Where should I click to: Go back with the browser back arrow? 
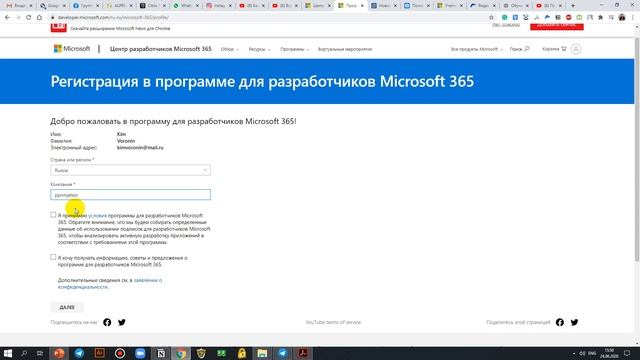[x=7, y=18]
